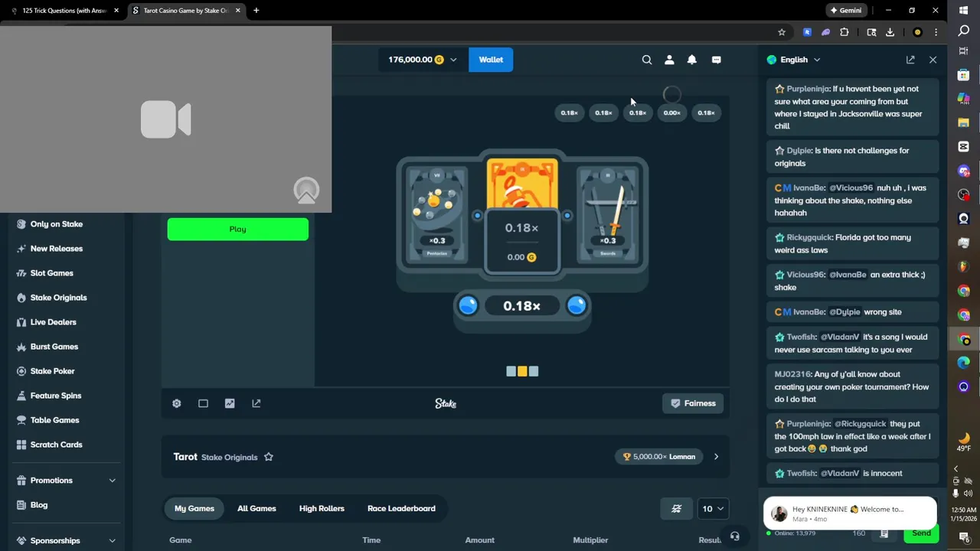Click the 5,000.00× Lomnan big win badge
Image resolution: width=980 pixels, height=551 pixels.
pos(659,457)
